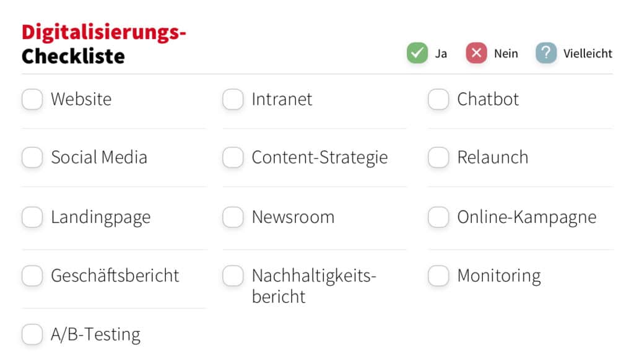634x364 pixels.
Task: Click the Vielleicht legend label
Action: pyautogui.click(x=588, y=53)
